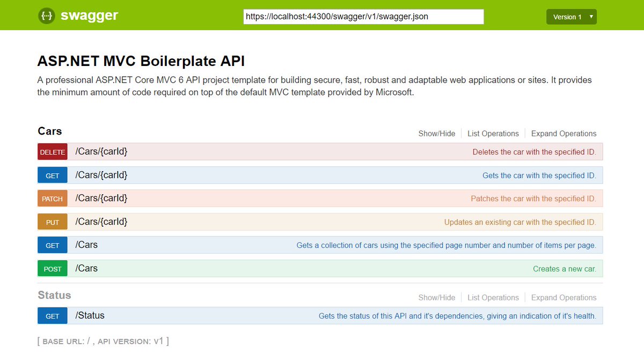The width and height of the screenshot is (644, 362).
Task: Open the Version 1 dropdown
Action: coord(572,17)
